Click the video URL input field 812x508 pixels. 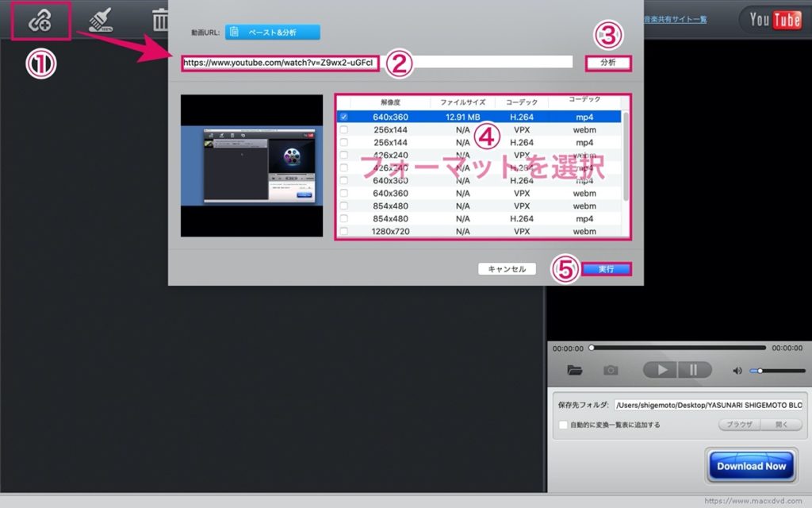377,63
